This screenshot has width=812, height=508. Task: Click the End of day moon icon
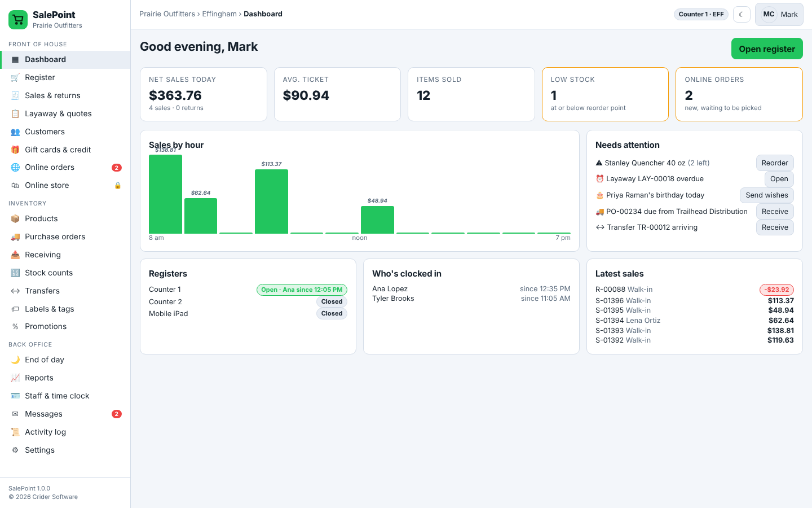point(15,360)
